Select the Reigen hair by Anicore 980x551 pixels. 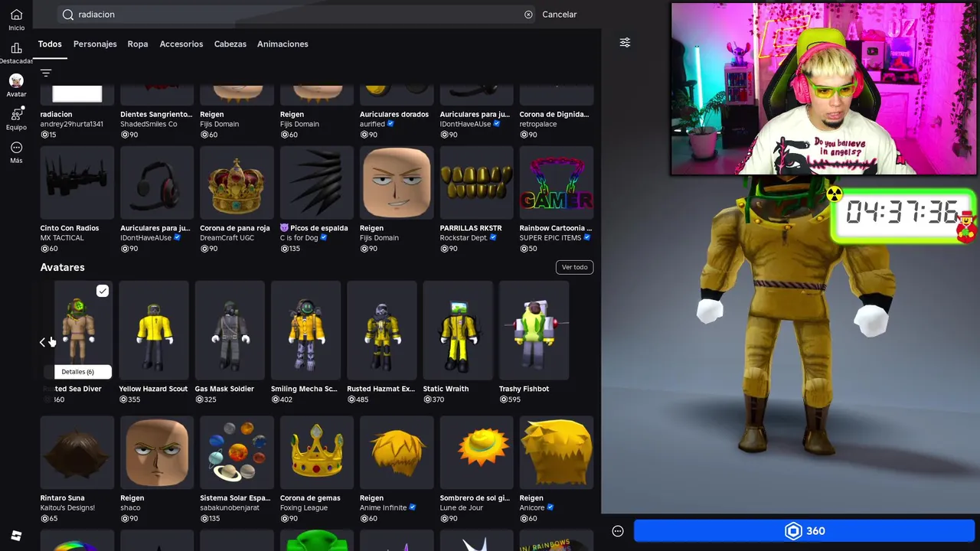(x=557, y=452)
